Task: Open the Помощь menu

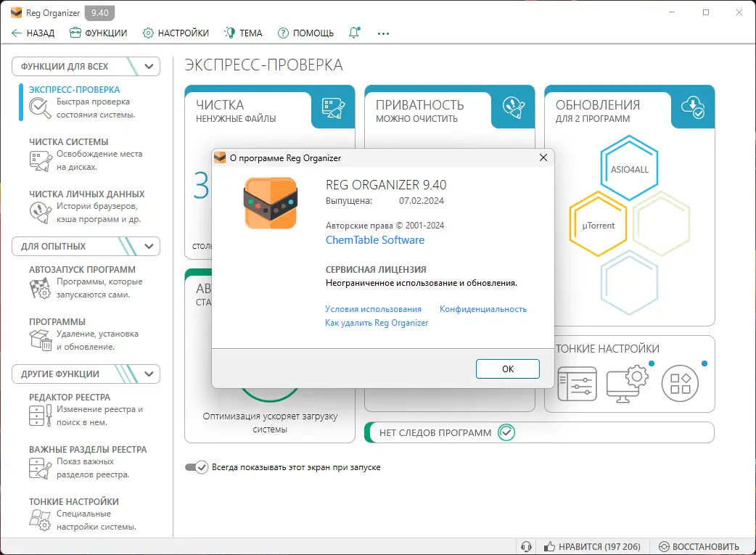Action: 305,33
